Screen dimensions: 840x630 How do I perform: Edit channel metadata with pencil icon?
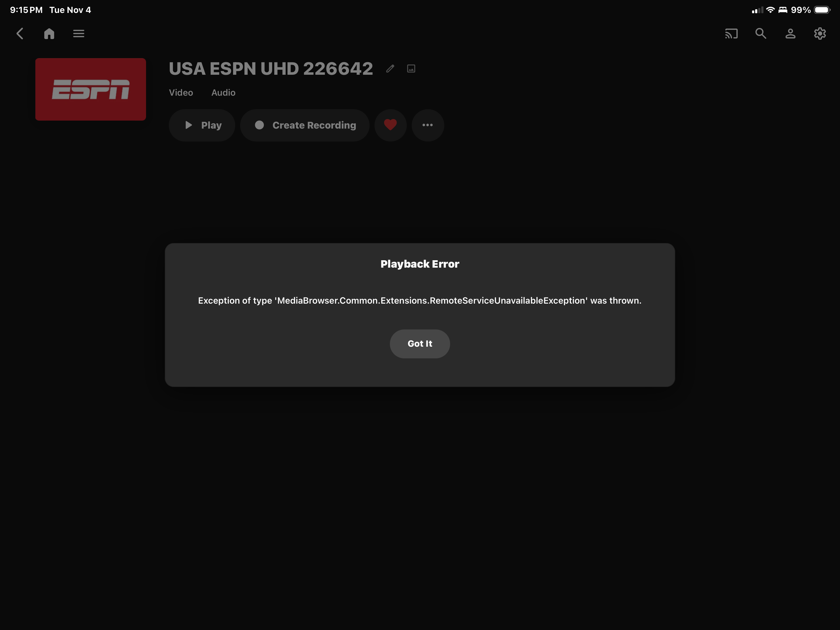[390, 68]
